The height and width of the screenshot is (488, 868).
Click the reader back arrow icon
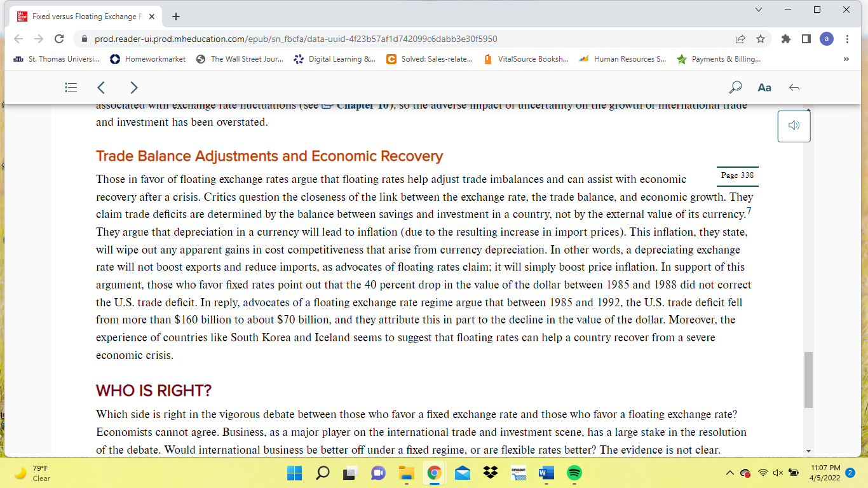click(794, 87)
